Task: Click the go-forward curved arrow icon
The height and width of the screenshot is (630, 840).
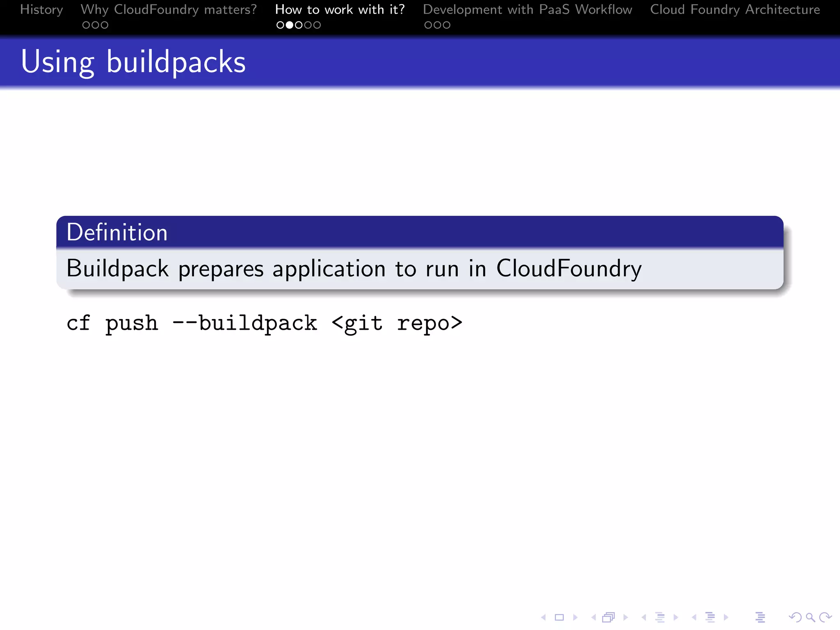Action: [x=825, y=617]
